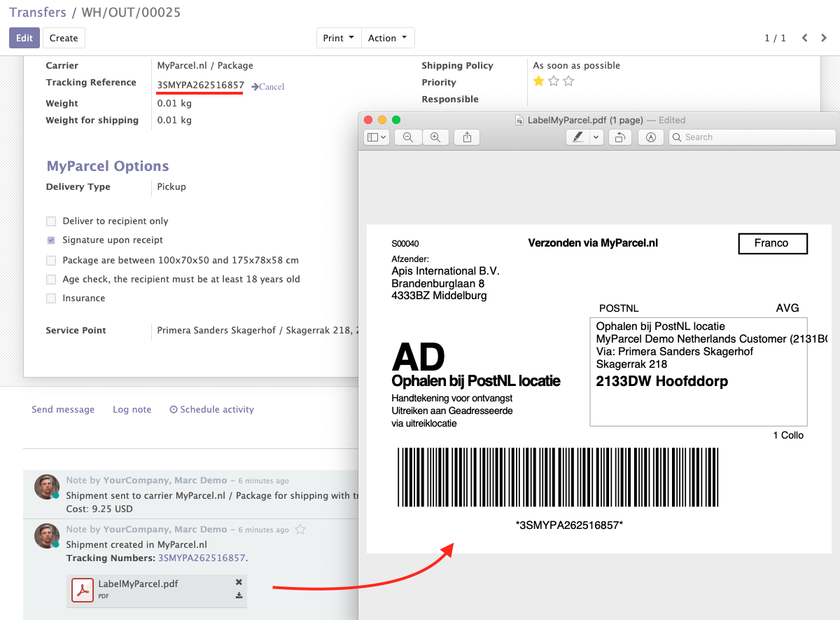Toggle Signature upon receipt checkbox
The height and width of the screenshot is (620, 840).
51,240
